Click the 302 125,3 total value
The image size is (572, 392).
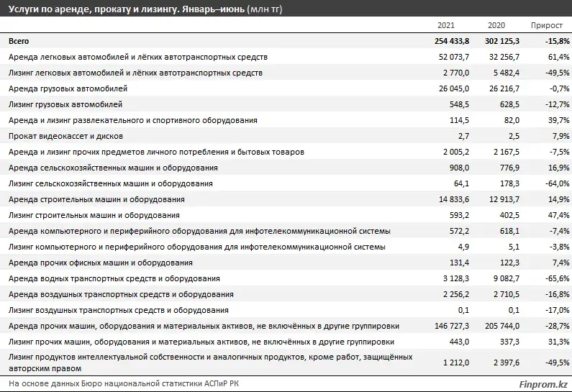pyautogui.click(x=497, y=41)
